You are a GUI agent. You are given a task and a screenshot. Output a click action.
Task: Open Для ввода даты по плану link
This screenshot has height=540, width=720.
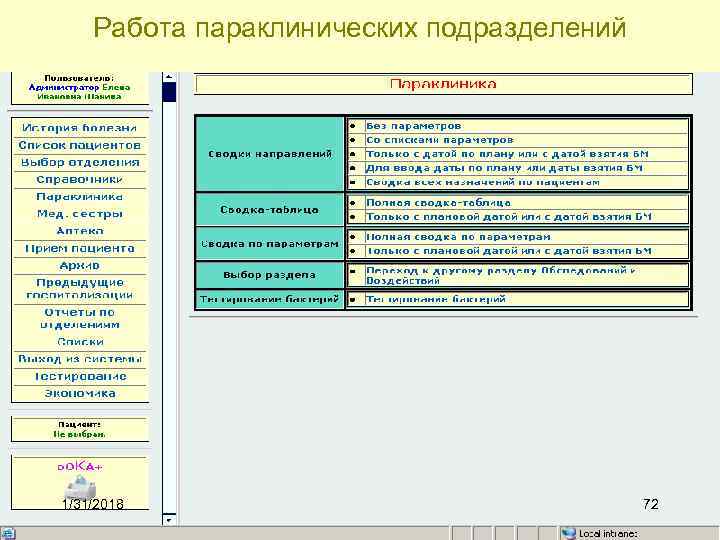(504, 168)
